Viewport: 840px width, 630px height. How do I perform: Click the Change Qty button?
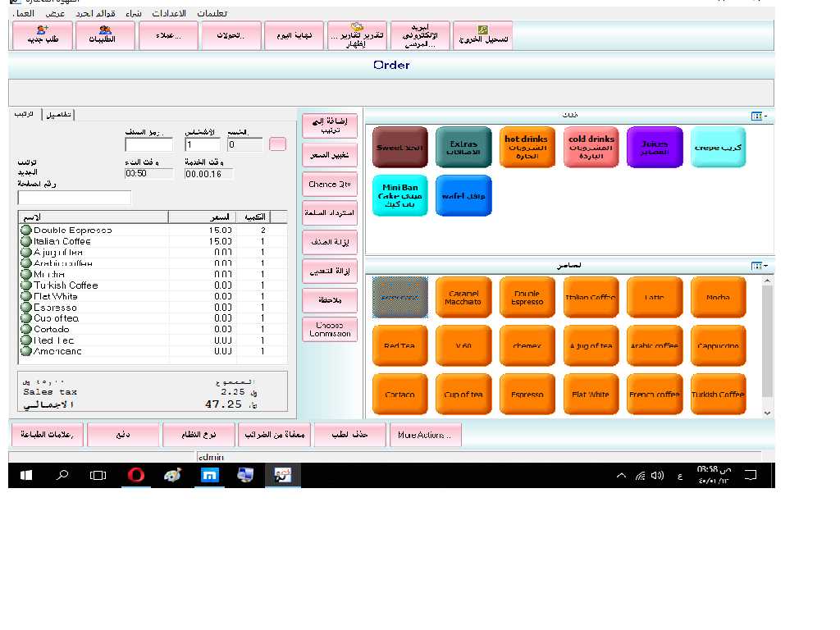[x=330, y=184]
